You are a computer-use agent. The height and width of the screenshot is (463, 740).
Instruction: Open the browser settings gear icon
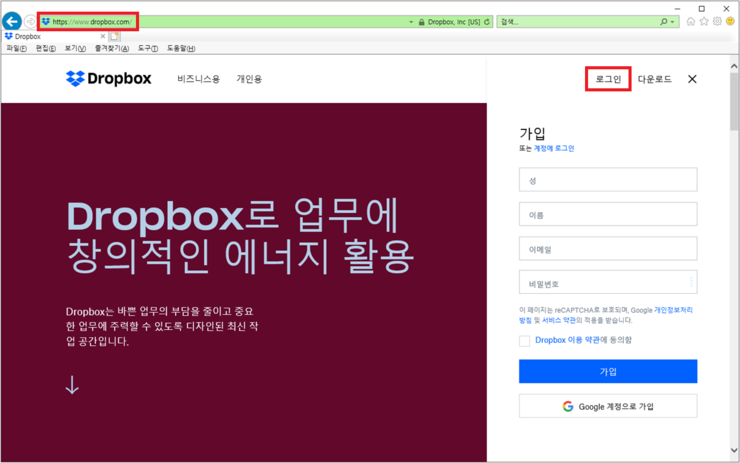(x=717, y=21)
